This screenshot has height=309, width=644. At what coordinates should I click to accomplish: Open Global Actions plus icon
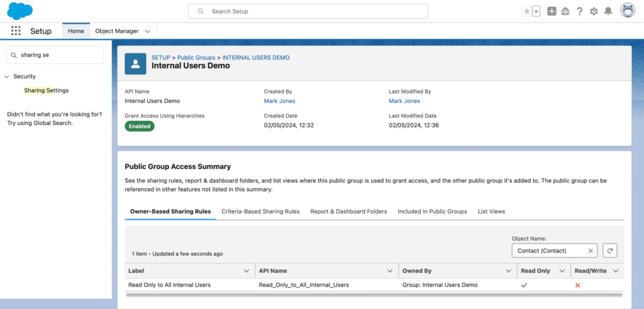(552, 11)
